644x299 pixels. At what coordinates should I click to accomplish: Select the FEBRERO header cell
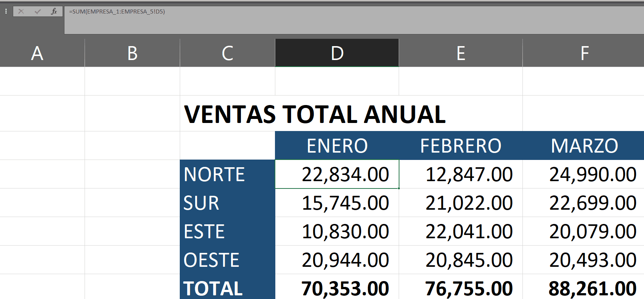(461, 146)
